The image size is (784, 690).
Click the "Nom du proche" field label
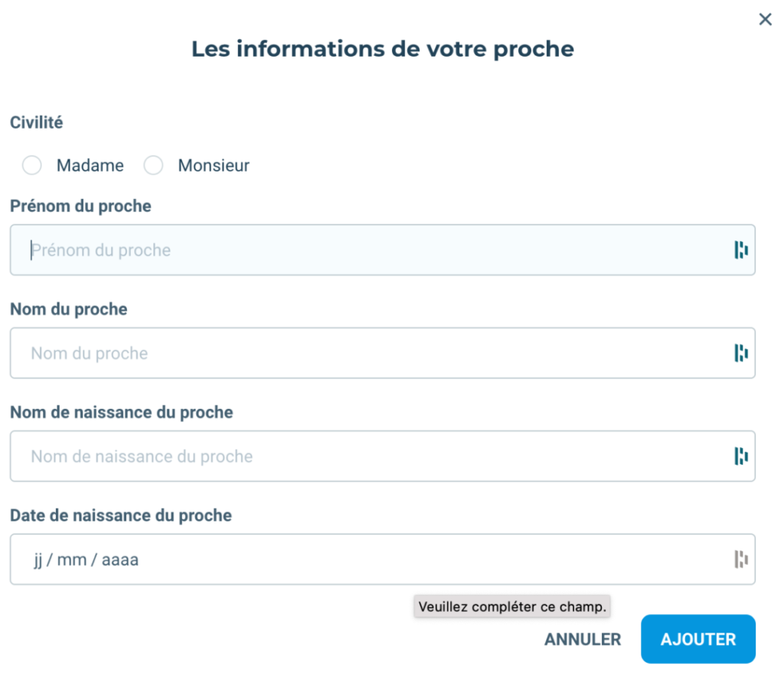(69, 309)
